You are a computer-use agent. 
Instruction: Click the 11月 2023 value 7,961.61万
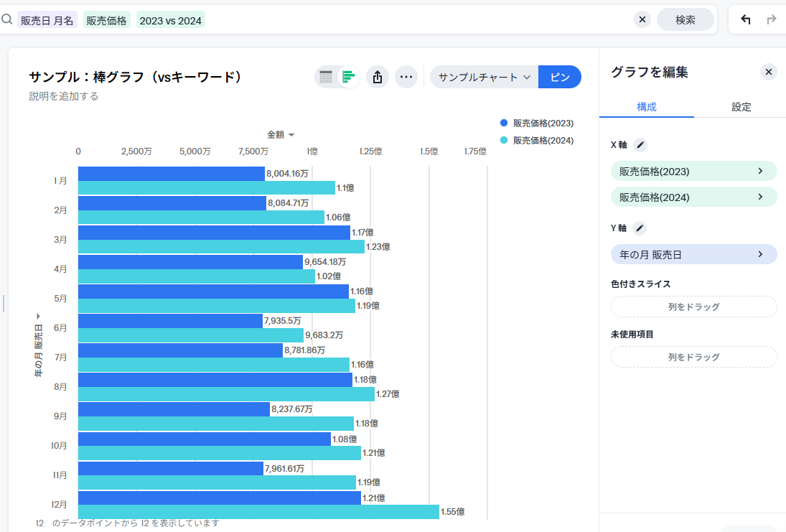point(284,468)
